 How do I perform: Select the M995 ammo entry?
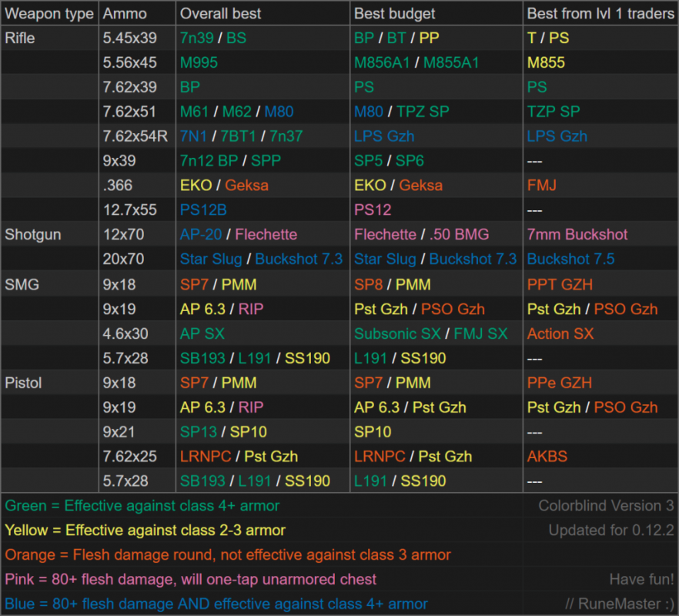click(x=199, y=62)
